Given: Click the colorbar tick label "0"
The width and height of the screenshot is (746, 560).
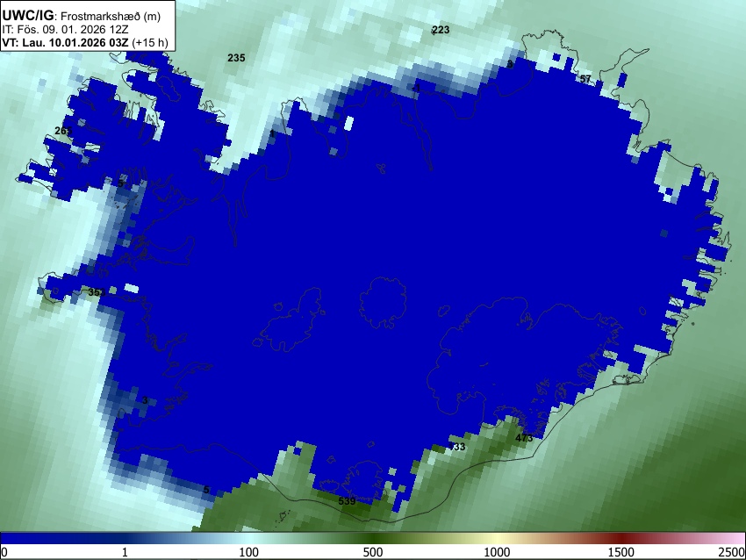Looking at the screenshot, I should 4,552.
